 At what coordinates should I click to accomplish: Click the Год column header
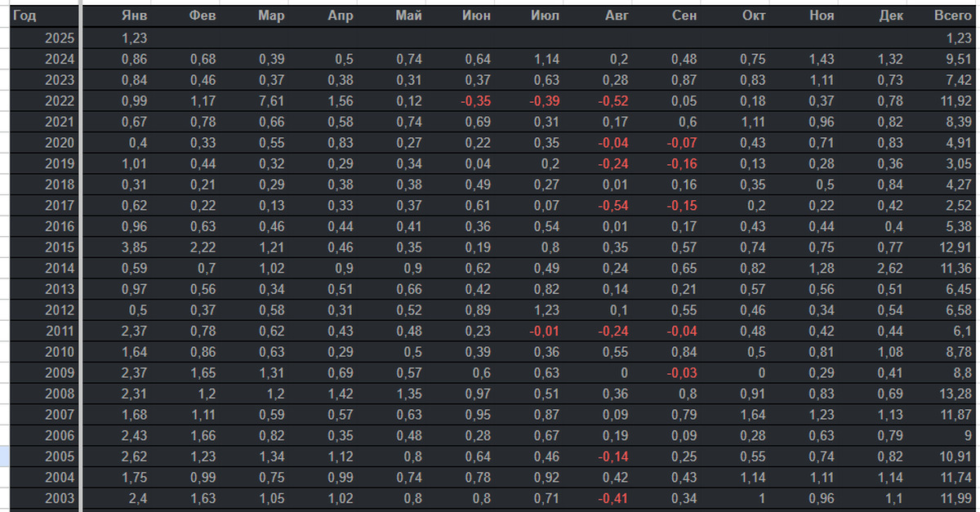(x=25, y=16)
